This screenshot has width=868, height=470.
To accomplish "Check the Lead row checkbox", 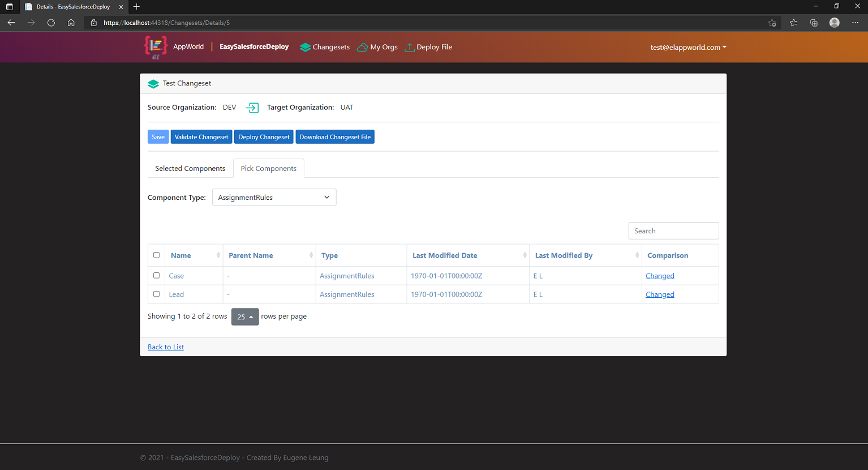I will click(x=157, y=294).
